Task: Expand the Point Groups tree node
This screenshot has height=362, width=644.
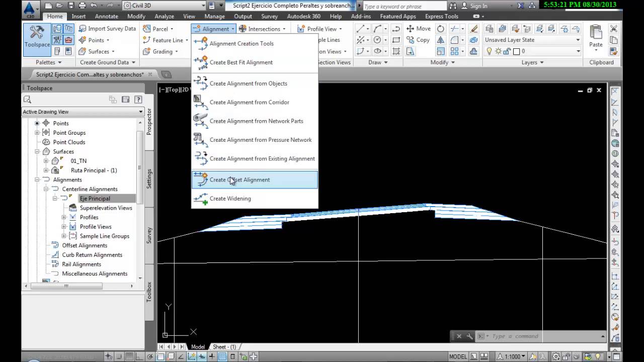Action: coord(37,133)
